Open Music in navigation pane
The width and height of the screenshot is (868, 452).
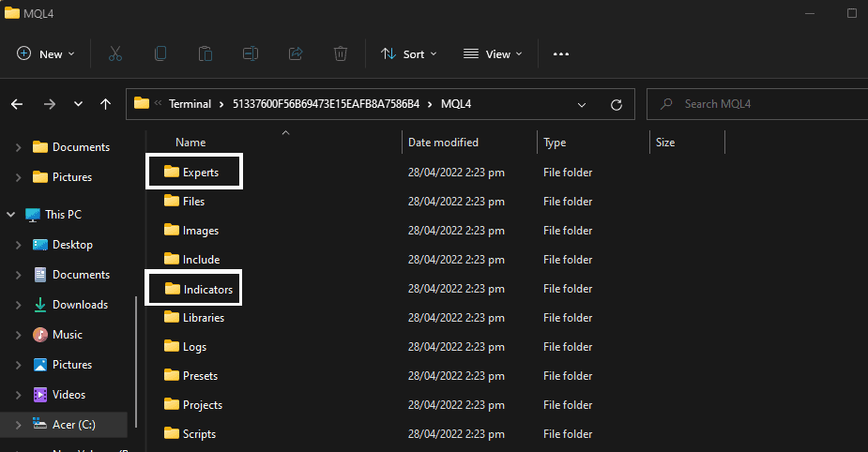[x=57, y=335]
